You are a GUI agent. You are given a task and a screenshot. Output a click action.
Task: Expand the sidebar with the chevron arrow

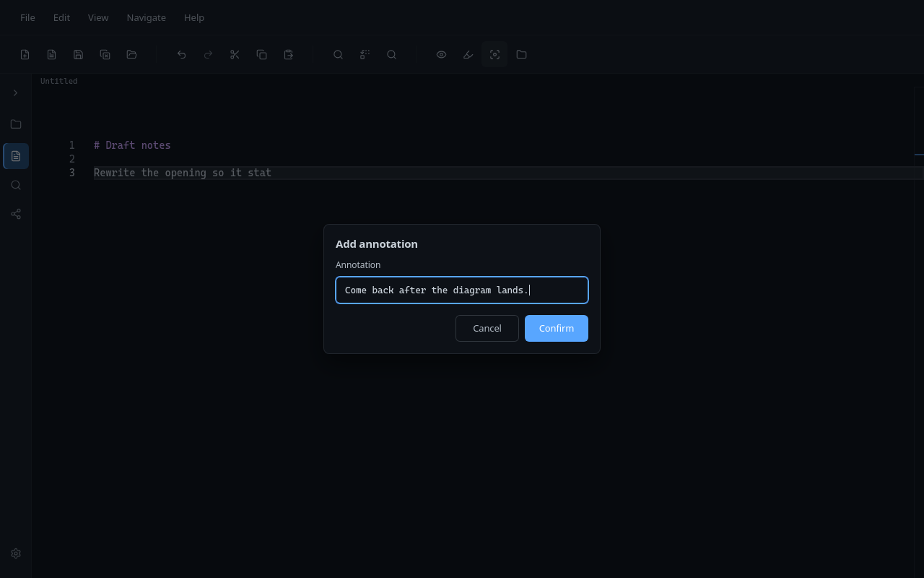click(16, 92)
